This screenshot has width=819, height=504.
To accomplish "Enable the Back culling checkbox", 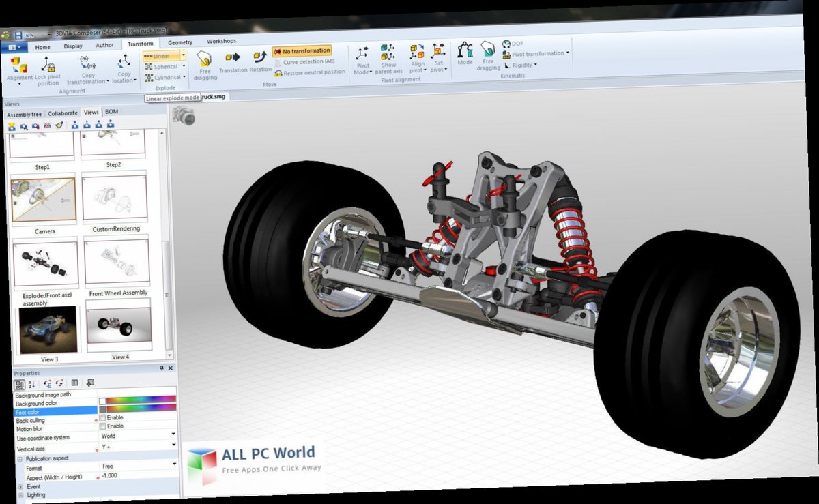I will (102, 417).
